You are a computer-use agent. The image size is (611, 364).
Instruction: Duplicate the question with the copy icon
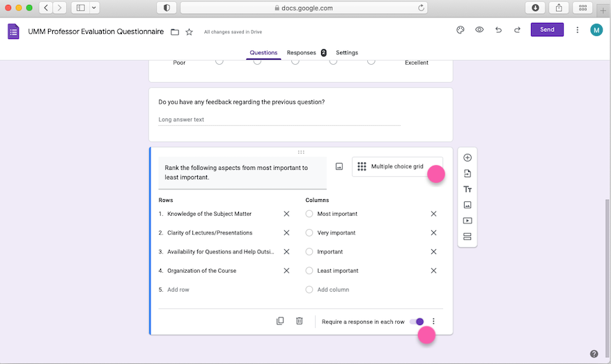click(280, 321)
